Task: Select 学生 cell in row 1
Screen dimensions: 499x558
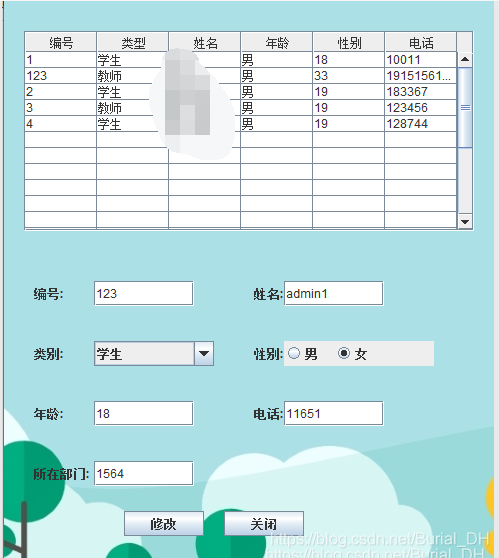Action: click(133, 60)
